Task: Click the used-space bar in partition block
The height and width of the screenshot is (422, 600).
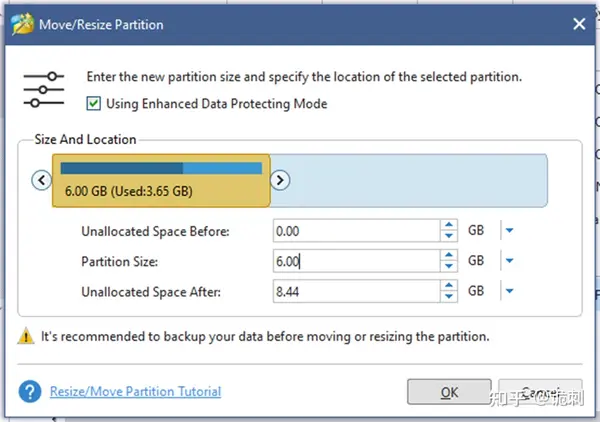Action: coord(122,168)
